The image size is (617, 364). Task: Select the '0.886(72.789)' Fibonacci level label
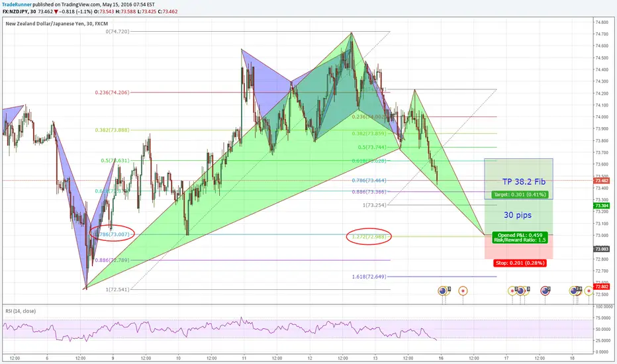112,260
